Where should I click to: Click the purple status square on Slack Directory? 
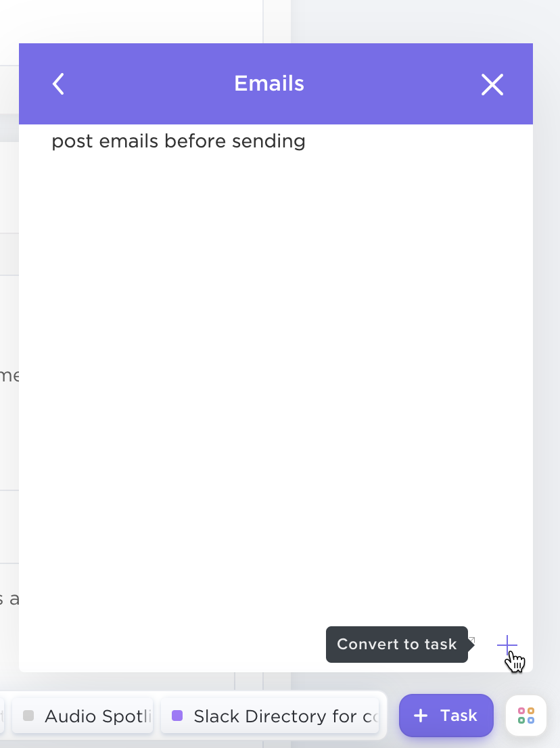(177, 716)
